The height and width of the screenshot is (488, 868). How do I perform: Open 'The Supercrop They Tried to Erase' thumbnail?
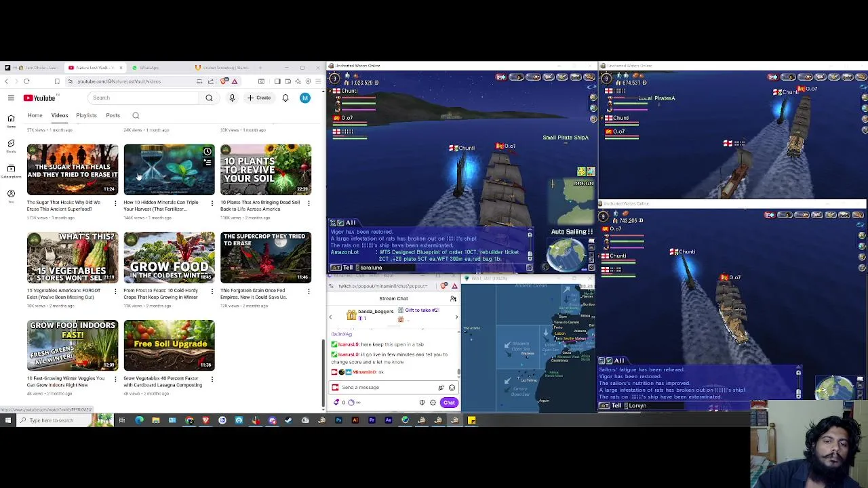click(266, 258)
